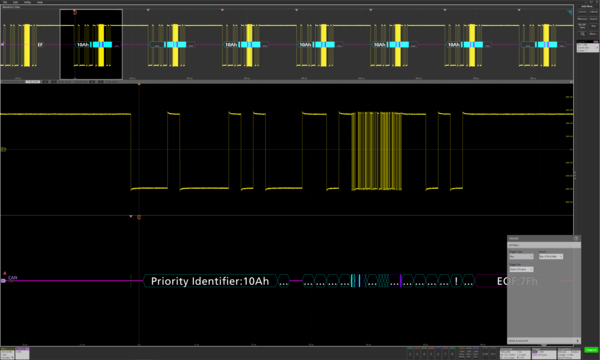Click Priority Identifier:10H decode packet
Viewport: 600px width, 360px height.
[210, 281]
